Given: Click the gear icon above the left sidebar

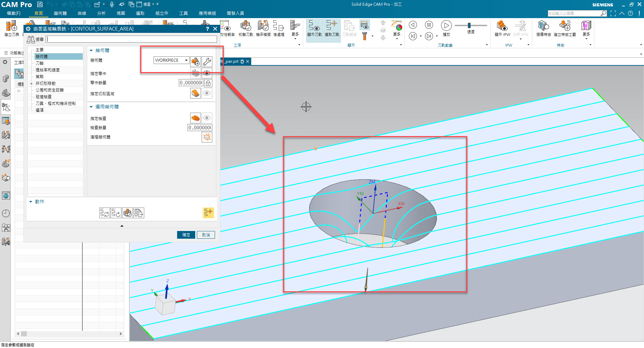Looking at the screenshot, I should click(5, 62).
